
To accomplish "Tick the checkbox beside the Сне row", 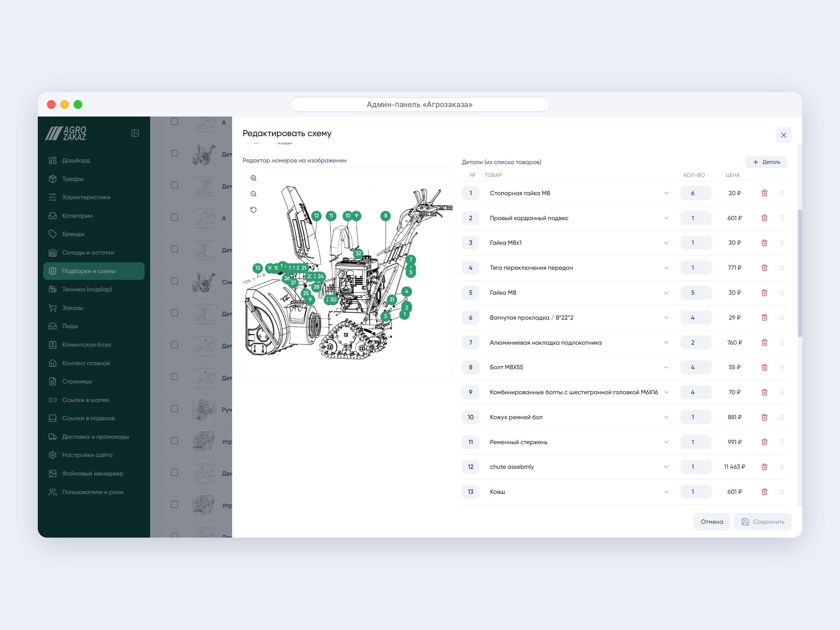I will point(174,281).
